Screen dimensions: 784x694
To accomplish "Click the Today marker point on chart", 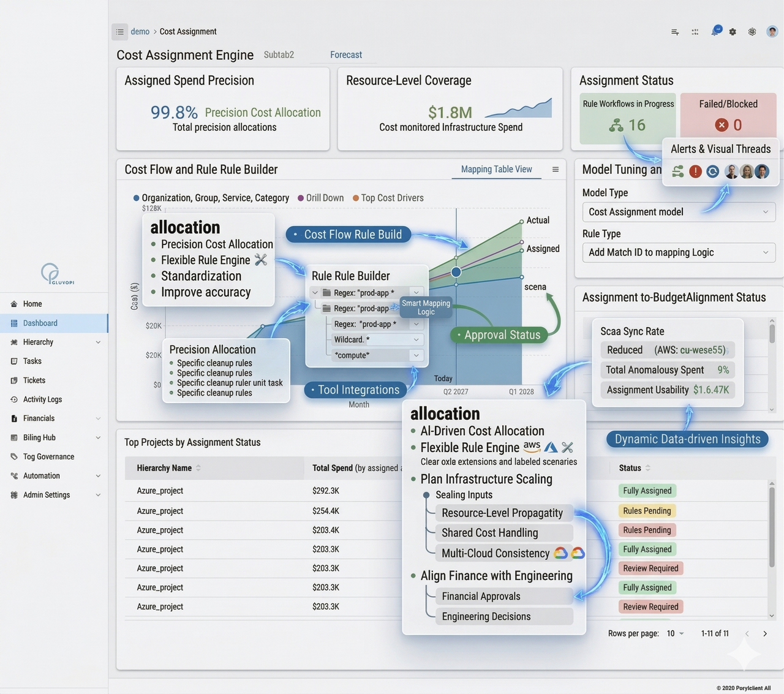I will coord(456,272).
